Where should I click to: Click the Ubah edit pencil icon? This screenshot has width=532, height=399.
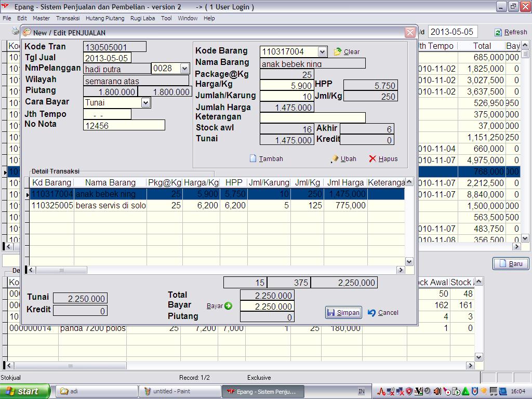[335, 159]
